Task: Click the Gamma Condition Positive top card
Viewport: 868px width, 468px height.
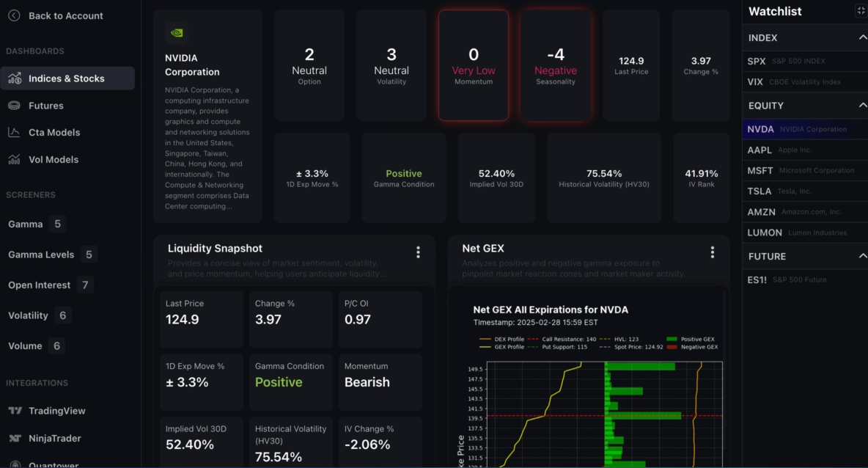Action: coord(404,178)
